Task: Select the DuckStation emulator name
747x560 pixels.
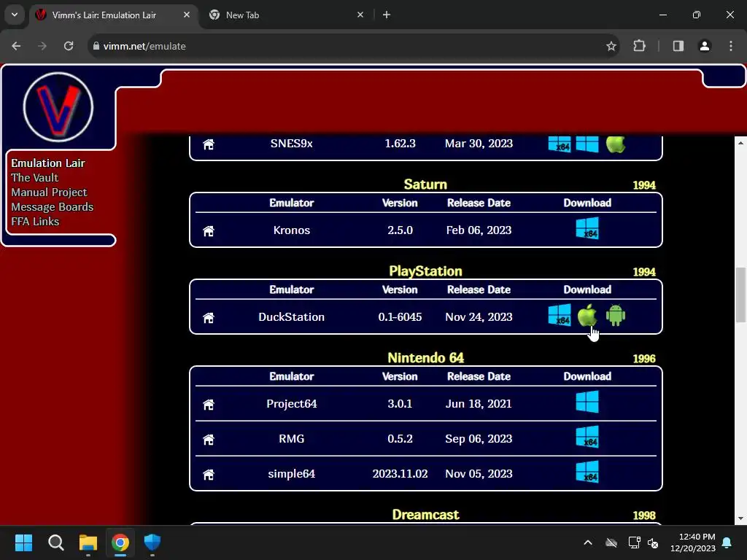Action: coord(292,316)
